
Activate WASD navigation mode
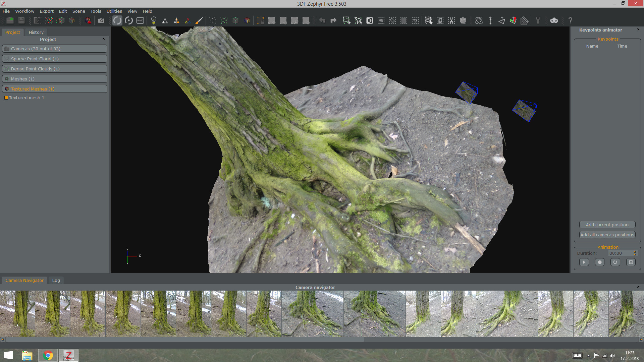pyautogui.click(x=140, y=20)
